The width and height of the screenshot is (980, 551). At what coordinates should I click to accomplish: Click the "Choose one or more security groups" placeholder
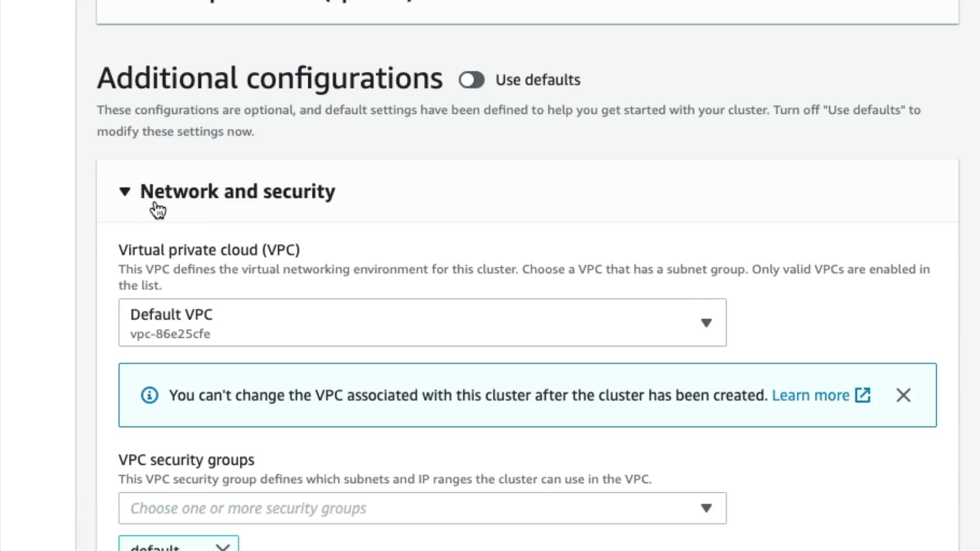(x=248, y=508)
